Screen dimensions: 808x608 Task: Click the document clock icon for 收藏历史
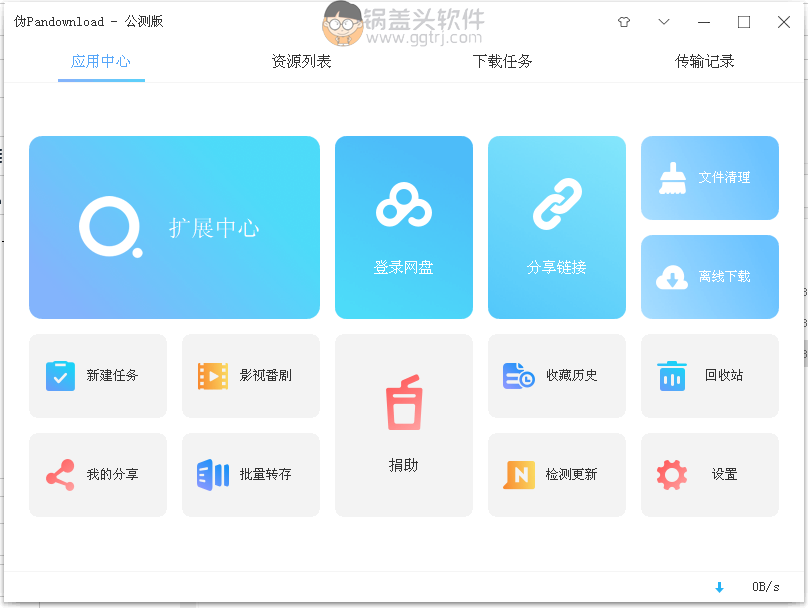point(518,376)
